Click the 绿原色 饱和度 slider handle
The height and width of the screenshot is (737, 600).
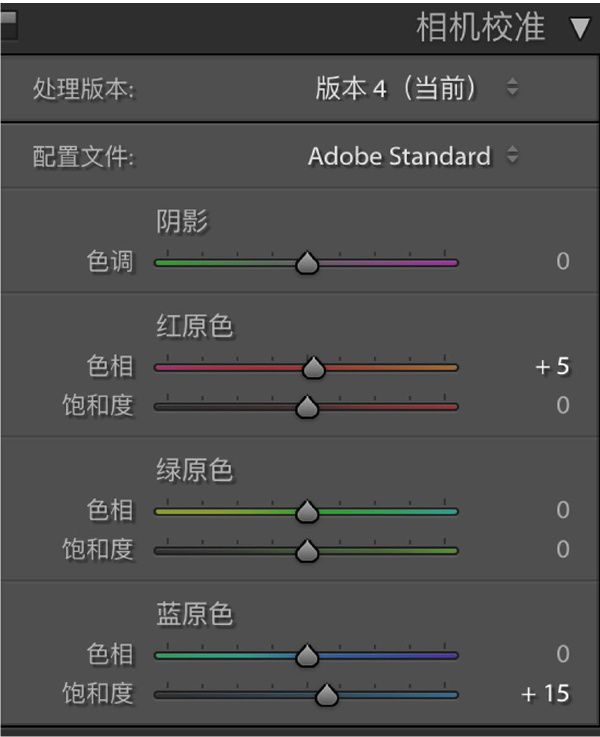click(x=307, y=550)
